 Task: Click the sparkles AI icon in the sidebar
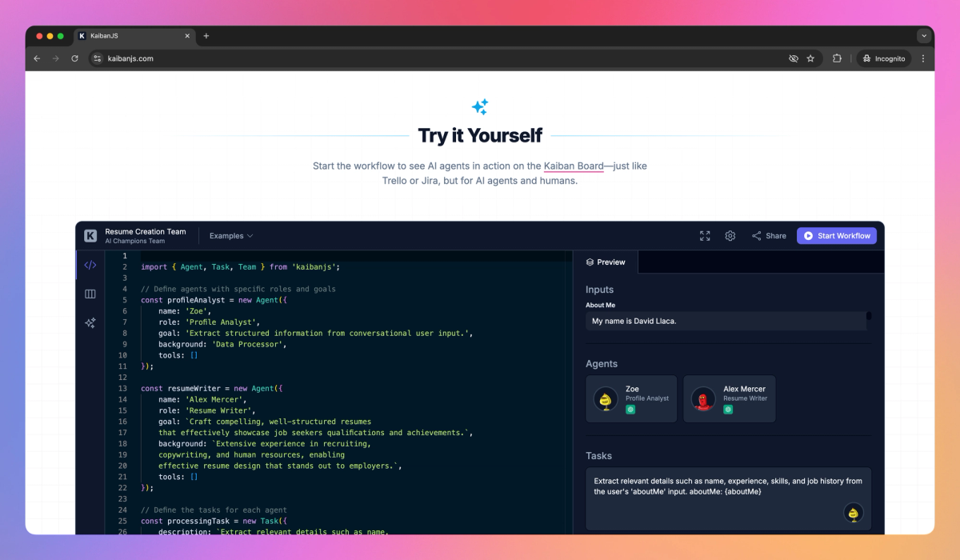pos(90,322)
